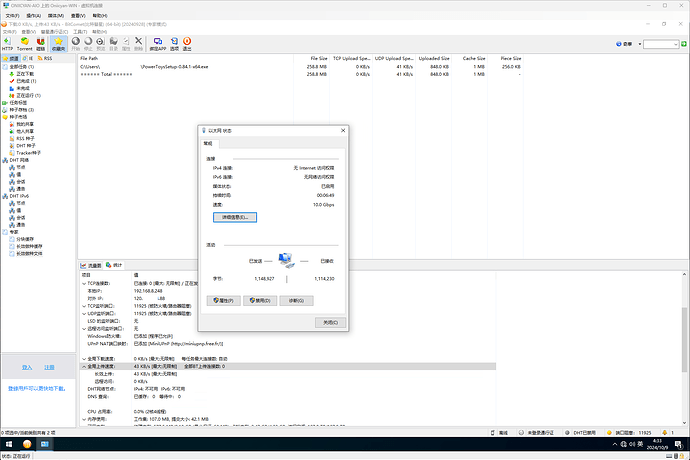This screenshot has width=690, height=460.
Task: Click the DHT disabled (DHT已禁用) status indicator
Action: coord(580,433)
